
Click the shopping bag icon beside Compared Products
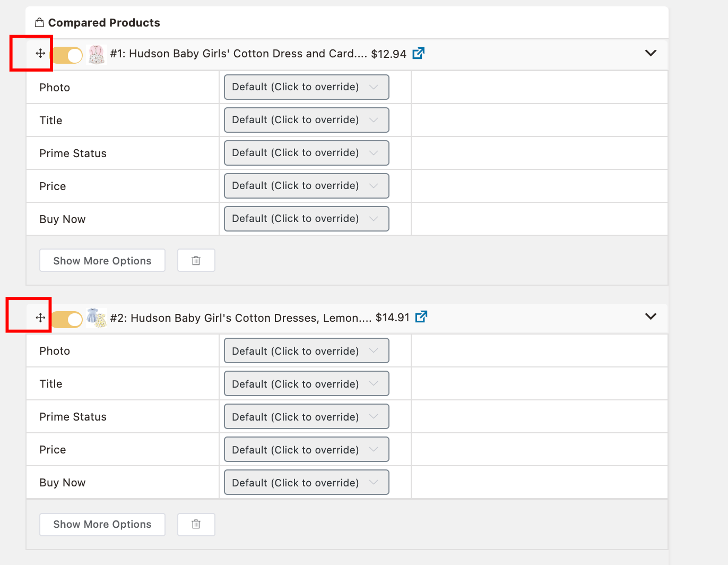(x=39, y=23)
